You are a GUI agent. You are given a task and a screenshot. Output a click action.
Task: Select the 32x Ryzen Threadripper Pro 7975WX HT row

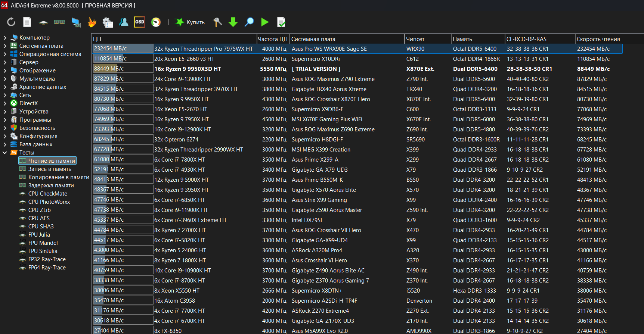357,49
